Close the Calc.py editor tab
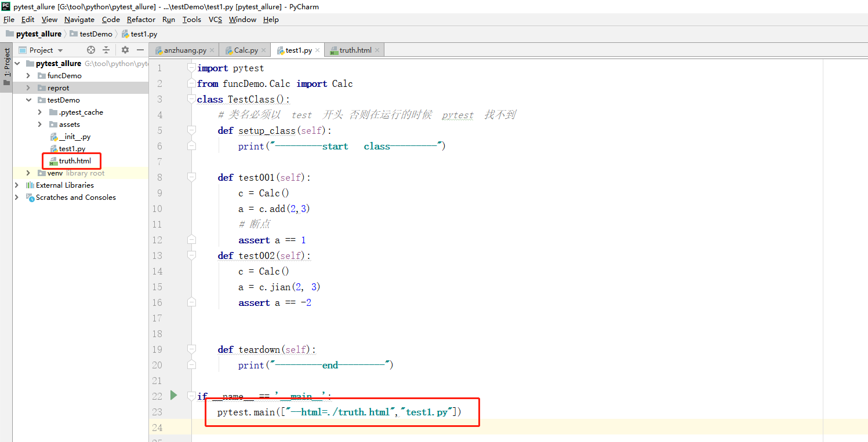This screenshot has height=442, width=868. (x=264, y=50)
